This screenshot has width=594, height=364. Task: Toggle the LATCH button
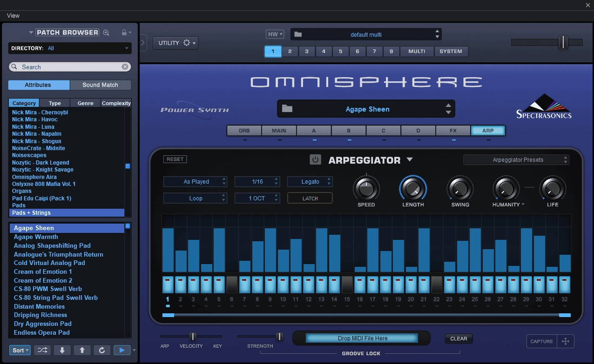coord(310,198)
